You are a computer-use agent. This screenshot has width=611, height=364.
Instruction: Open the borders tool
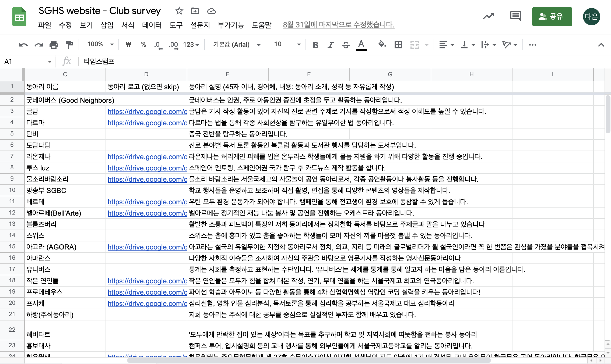(x=398, y=45)
